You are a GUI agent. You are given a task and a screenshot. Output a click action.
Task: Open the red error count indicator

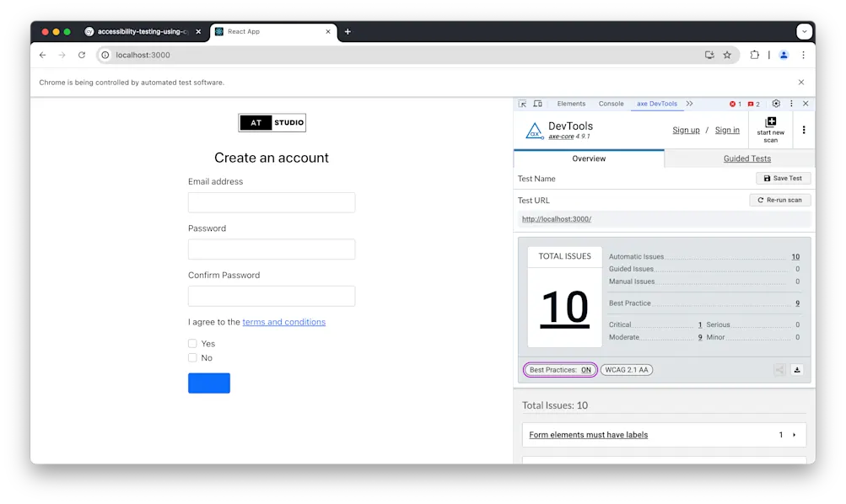[x=736, y=104]
